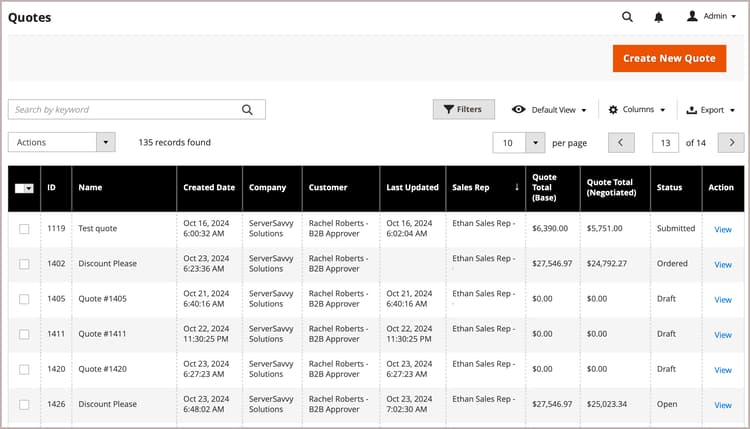The width and height of the screenshot is (750, 429).
Task: Select checkbox for quote 1119
Action: click(24, 229)
